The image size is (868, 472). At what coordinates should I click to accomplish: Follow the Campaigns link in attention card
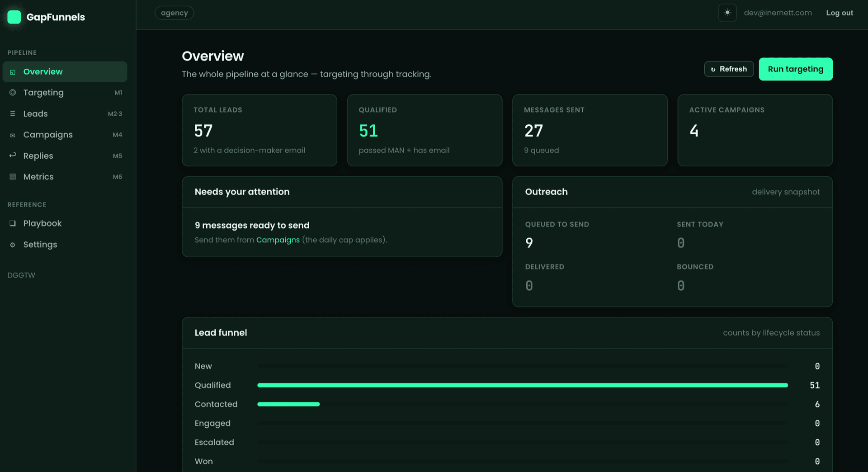(278, 240)
